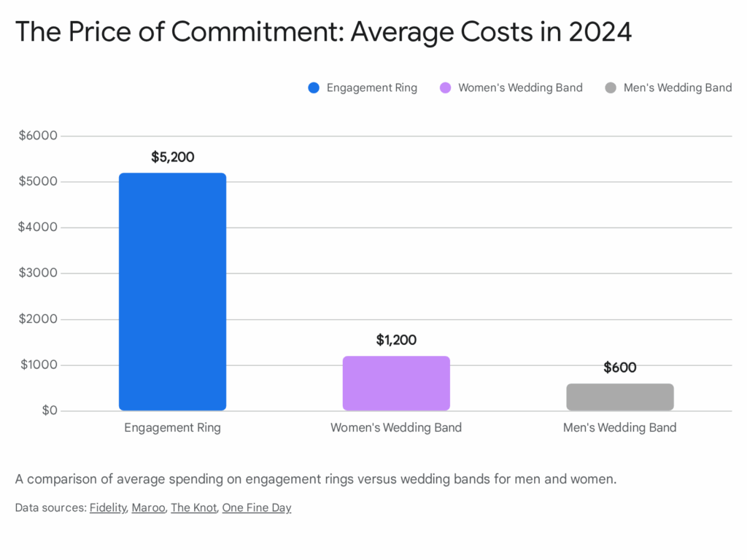Select the gray Men's Wedding Band bar

(x=619, y=397)
